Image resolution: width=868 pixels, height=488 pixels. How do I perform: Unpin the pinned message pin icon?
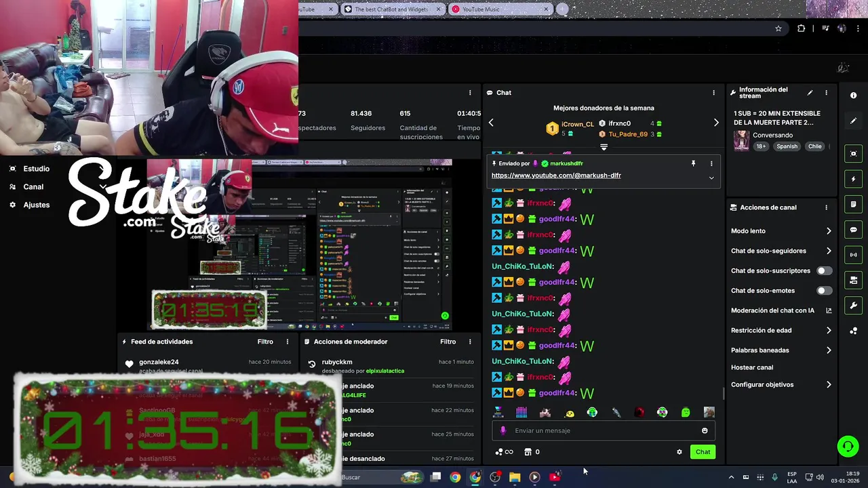[x=693, y=163]
